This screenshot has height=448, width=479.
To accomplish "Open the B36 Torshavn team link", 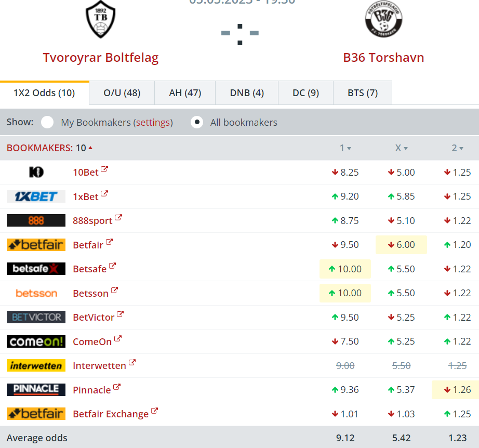I will click(x=383, y=58).
